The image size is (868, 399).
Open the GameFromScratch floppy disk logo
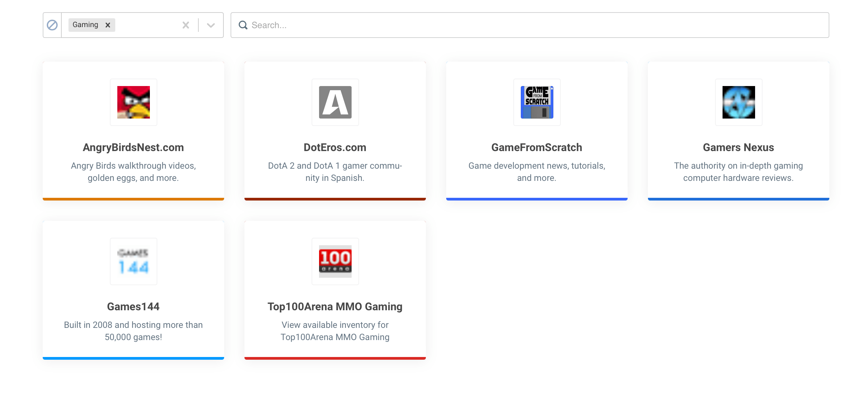(x=537, y=102)
